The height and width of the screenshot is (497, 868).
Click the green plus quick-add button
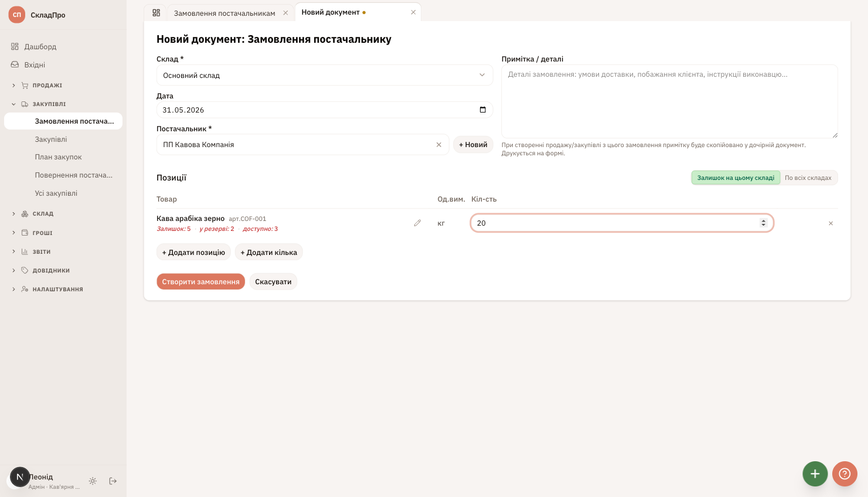[815, 474]
